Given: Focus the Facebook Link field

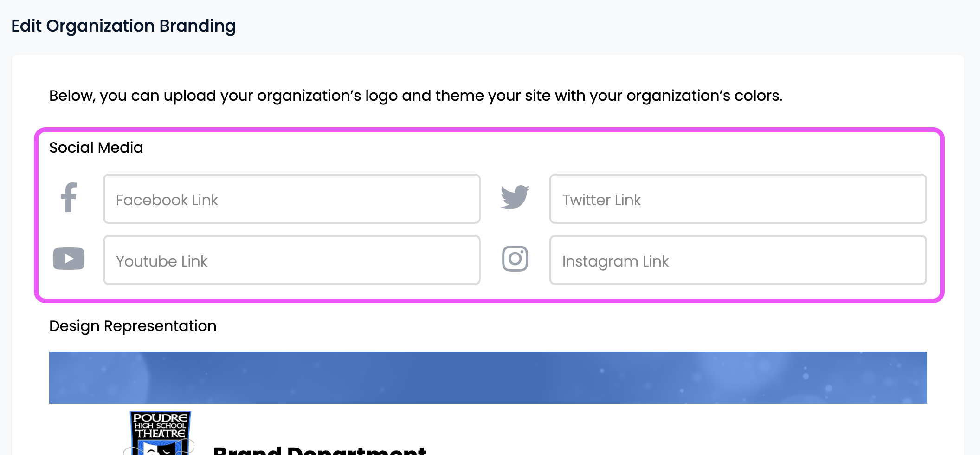Looking at the screenshot, I should tap(292, 199).
